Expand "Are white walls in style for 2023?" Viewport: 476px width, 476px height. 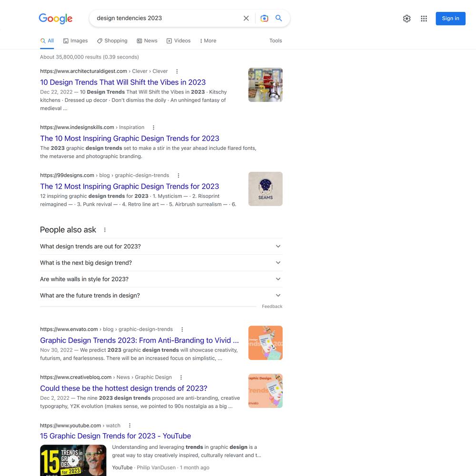161,279
